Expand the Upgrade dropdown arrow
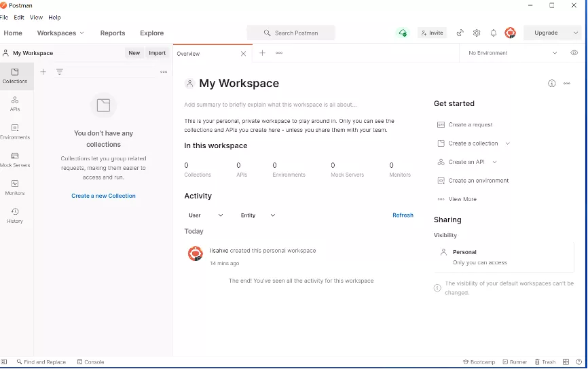The width and height of the screenshot is (588, 369). pos(576,33)
